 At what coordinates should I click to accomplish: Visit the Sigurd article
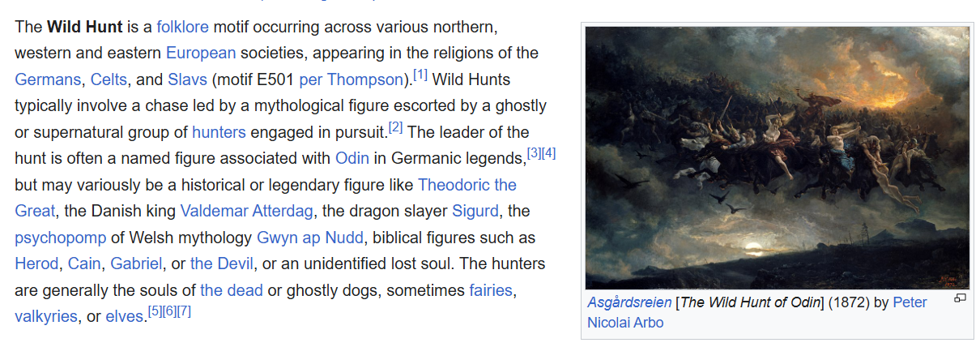click(476, 211)
